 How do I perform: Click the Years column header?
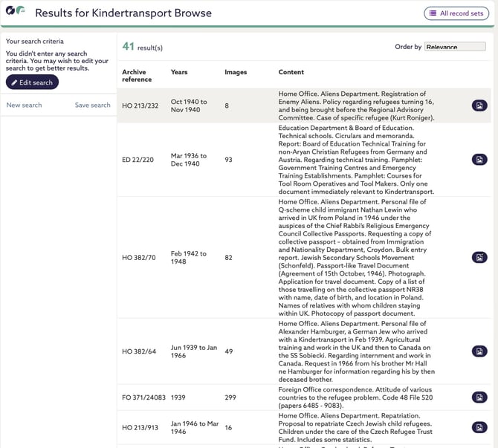pos(179,72)
